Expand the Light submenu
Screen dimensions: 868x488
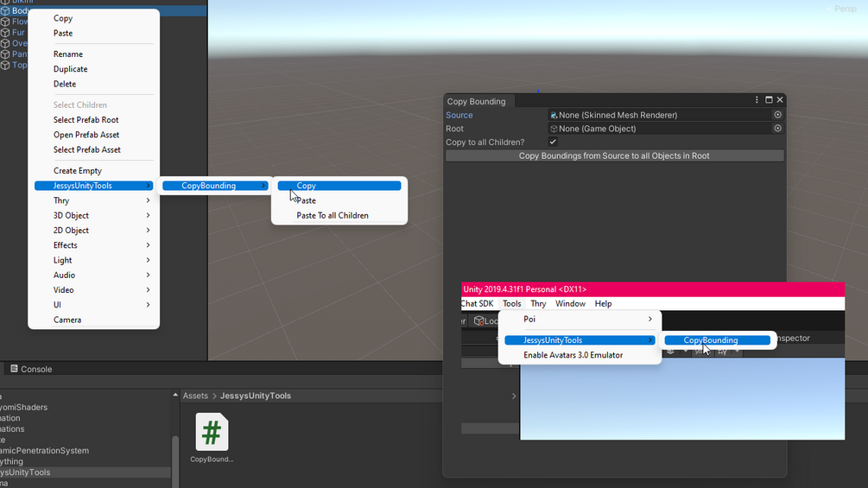(x=93, y=261)
